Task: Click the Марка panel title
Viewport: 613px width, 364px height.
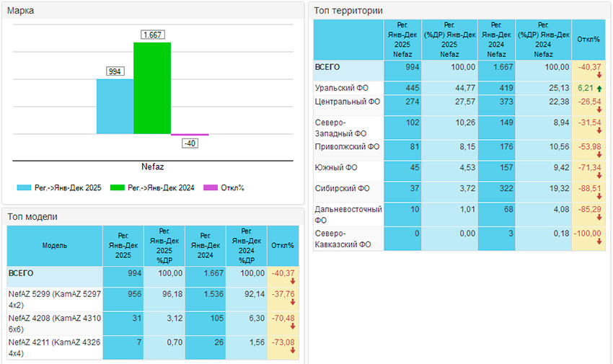Action: 20,11
